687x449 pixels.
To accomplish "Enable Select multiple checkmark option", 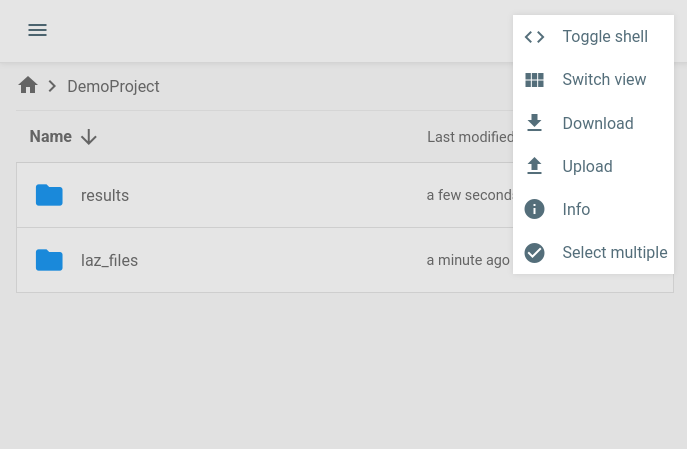I will tap(535, 252).
